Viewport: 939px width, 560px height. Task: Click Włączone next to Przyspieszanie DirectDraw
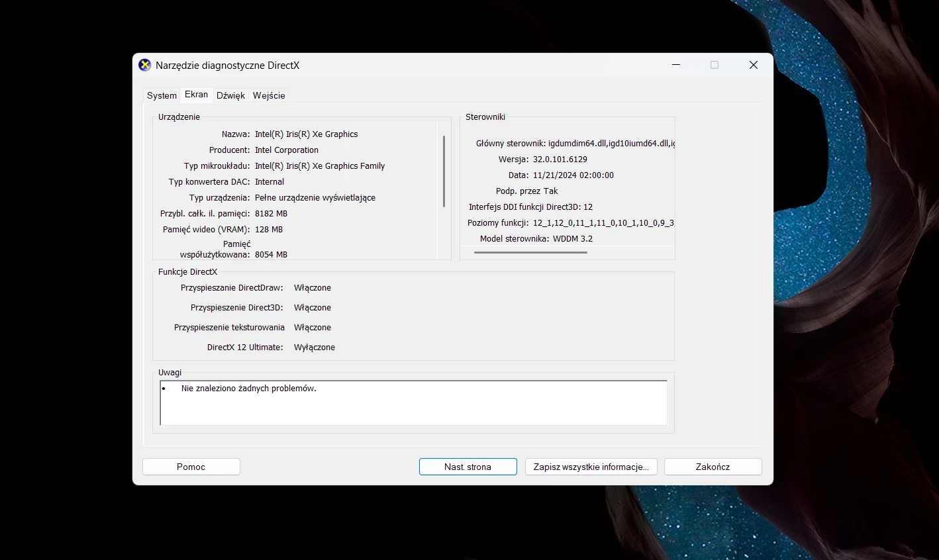click(x=313, y=288)
